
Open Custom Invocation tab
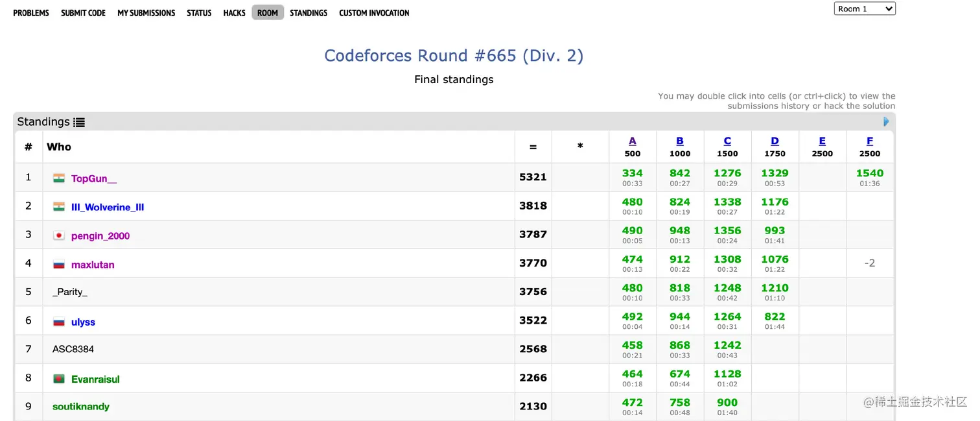tap(374, 13)
